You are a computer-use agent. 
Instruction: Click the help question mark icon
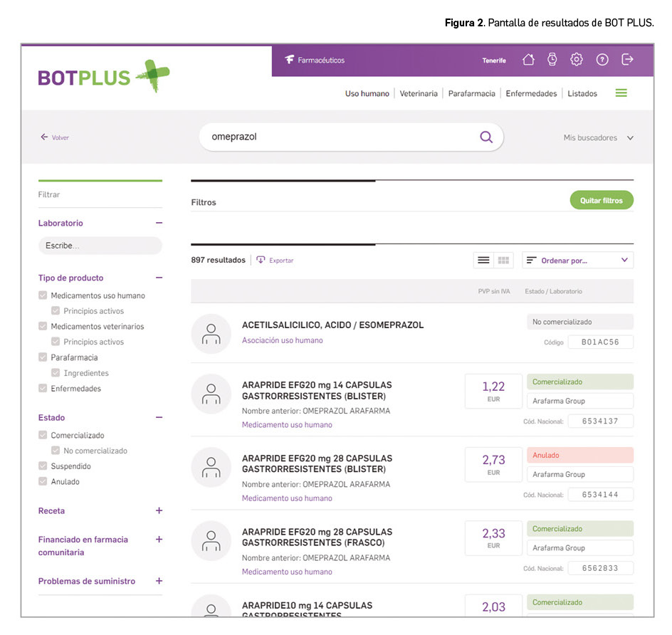click(602, 60)
